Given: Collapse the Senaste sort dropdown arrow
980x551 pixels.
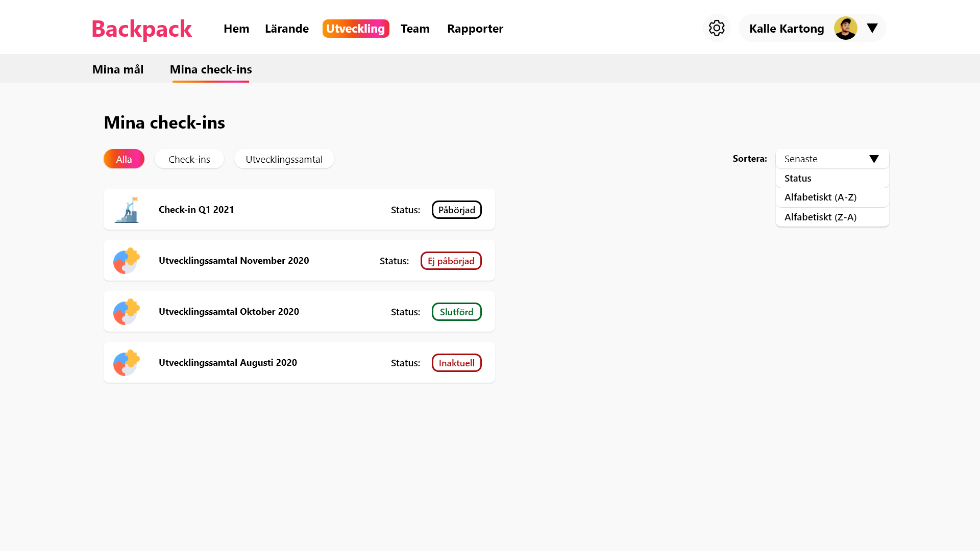Looking at the screenshot, I should pyautogui.click(x=874, y=159).
